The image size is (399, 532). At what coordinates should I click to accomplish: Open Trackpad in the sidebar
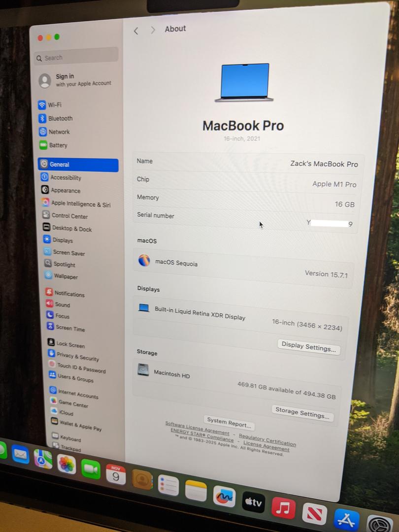[x=67, y=447]
